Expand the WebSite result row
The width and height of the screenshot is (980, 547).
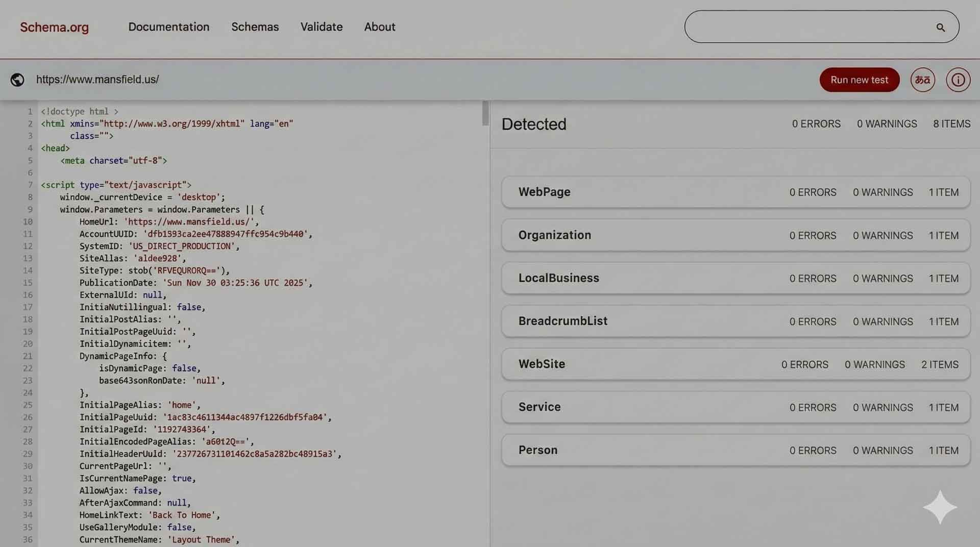[x=736, y=364]
